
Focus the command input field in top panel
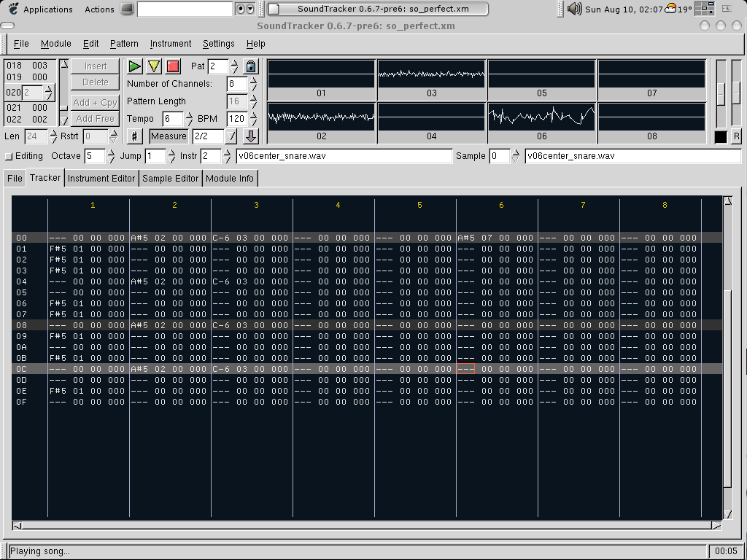(185, 9)
